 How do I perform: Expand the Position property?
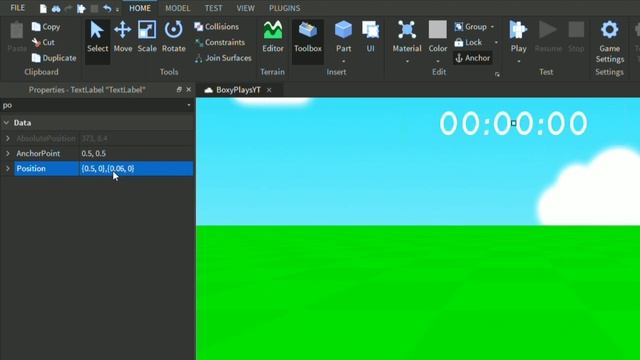click(8, 169)
